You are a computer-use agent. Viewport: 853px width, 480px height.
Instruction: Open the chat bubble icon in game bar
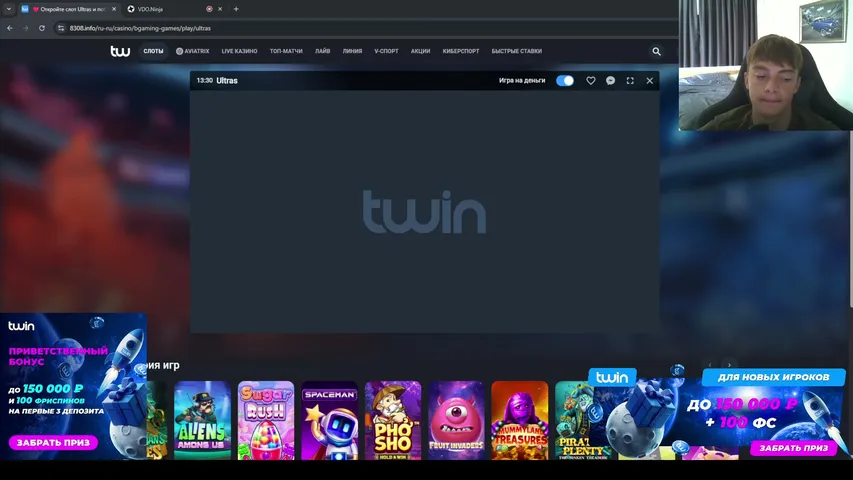[x=610, y=81]
